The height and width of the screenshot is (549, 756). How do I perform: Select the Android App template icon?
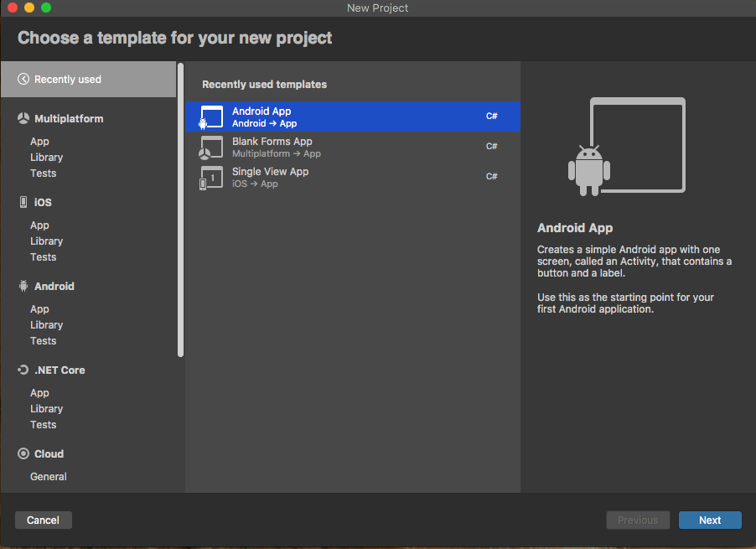coord(212,117)
